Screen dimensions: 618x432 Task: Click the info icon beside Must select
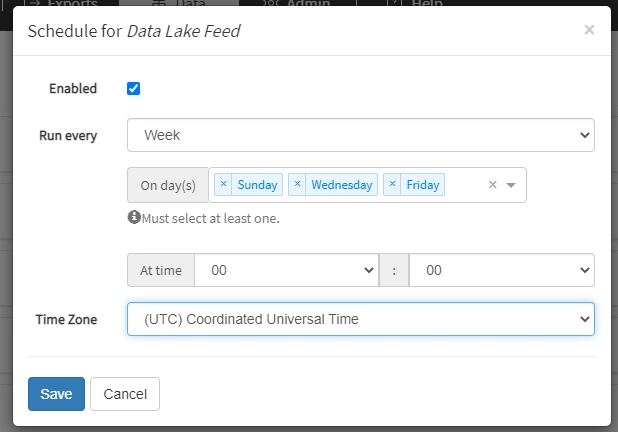tap(134, 217)
